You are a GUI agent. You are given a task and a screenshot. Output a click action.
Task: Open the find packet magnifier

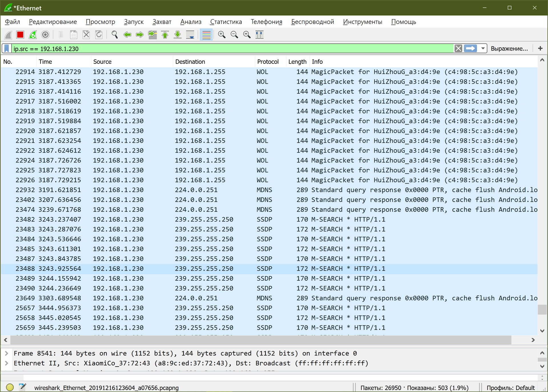[114, 35]
